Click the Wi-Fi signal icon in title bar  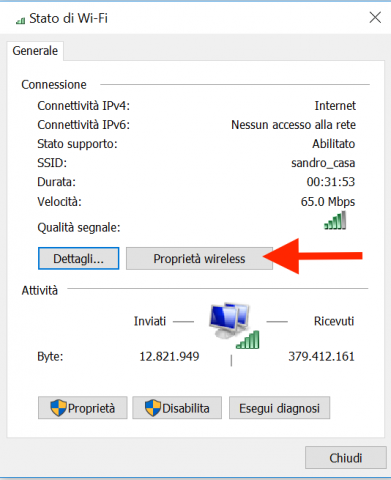pyautogui.click(x=20, y=21)
